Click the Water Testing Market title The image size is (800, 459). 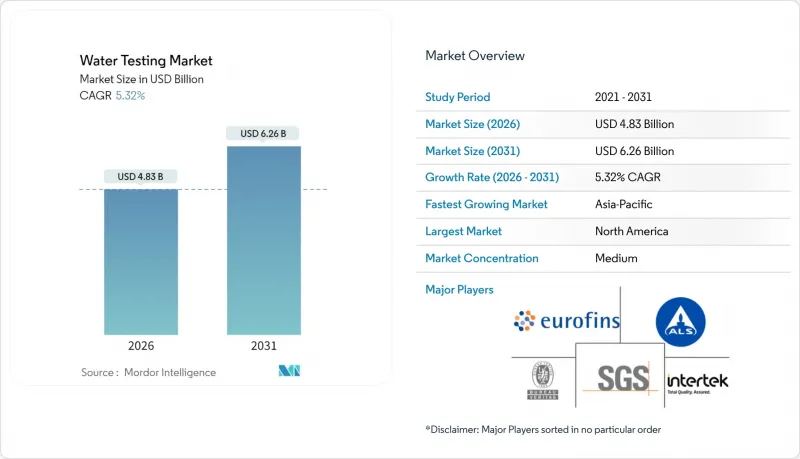click(x=145, y=59)
